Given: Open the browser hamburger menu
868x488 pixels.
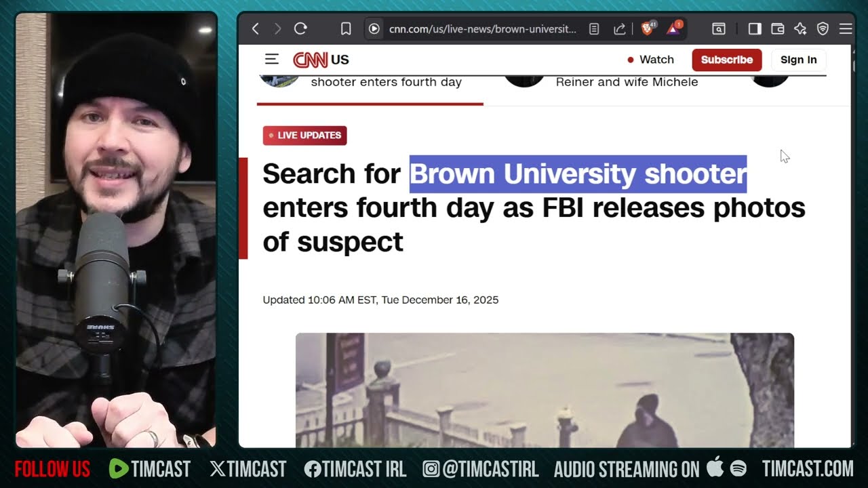Looking at the screenshot, I should (x=845, y=28).
